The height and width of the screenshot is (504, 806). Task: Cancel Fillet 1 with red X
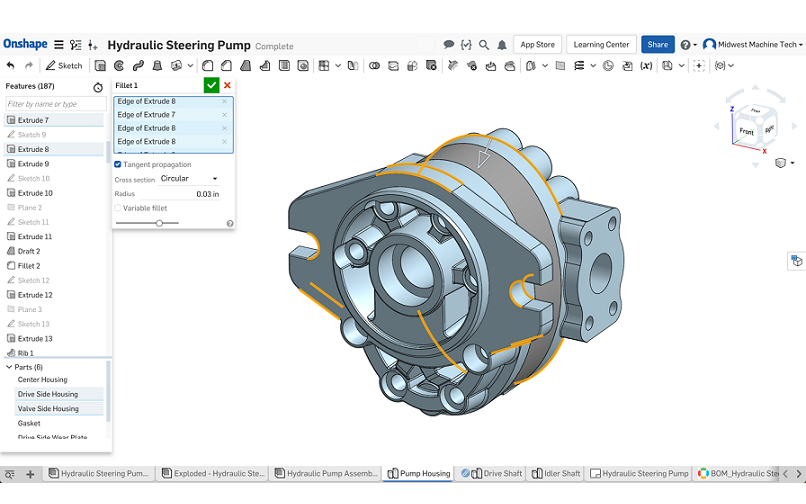(x=227, y=85)
